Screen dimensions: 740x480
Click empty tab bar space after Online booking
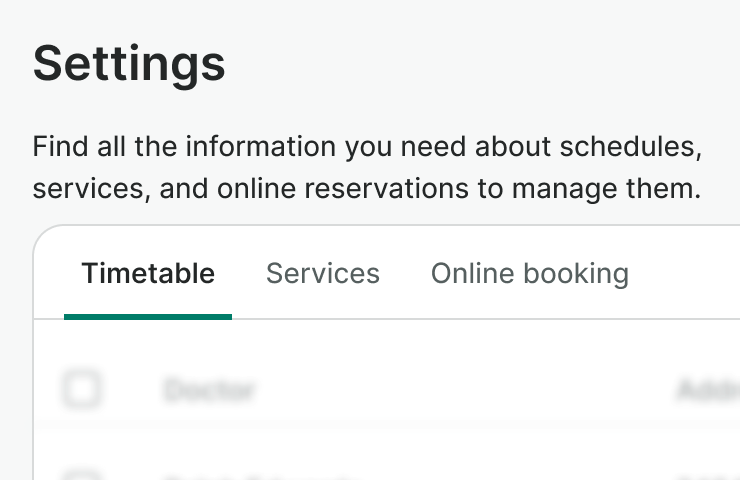[690, 274]
